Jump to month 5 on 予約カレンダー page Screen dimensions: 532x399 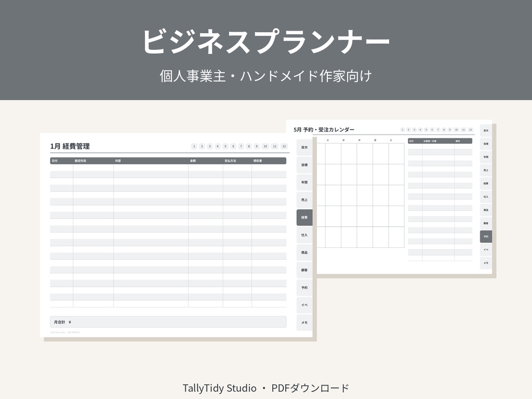pyautogui.click(x=426, y=129)
